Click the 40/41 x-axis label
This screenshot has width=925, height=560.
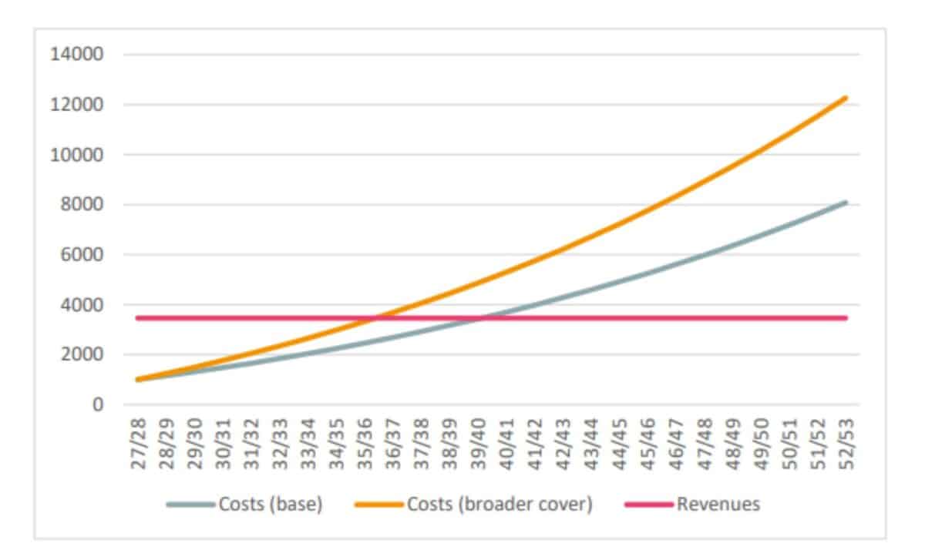point(507,444)
